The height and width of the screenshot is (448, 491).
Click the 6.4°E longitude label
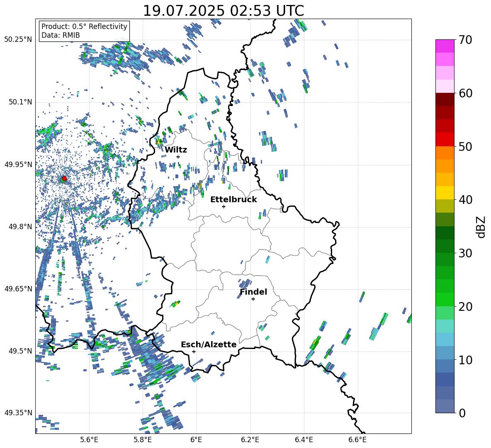(304, 440)
